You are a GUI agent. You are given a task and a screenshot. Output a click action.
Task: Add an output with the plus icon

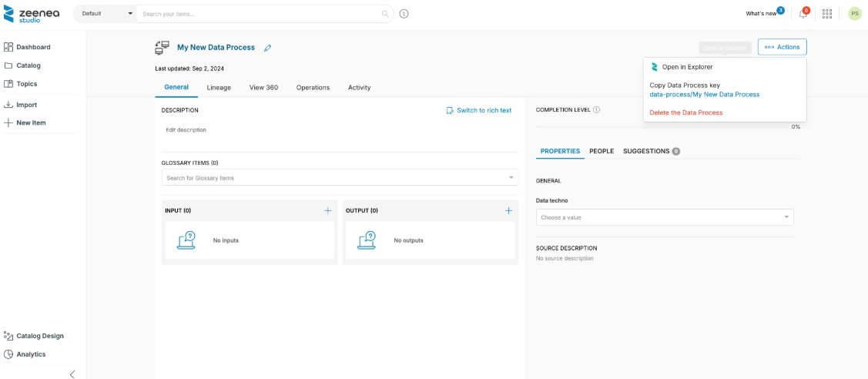pos(508,210)
